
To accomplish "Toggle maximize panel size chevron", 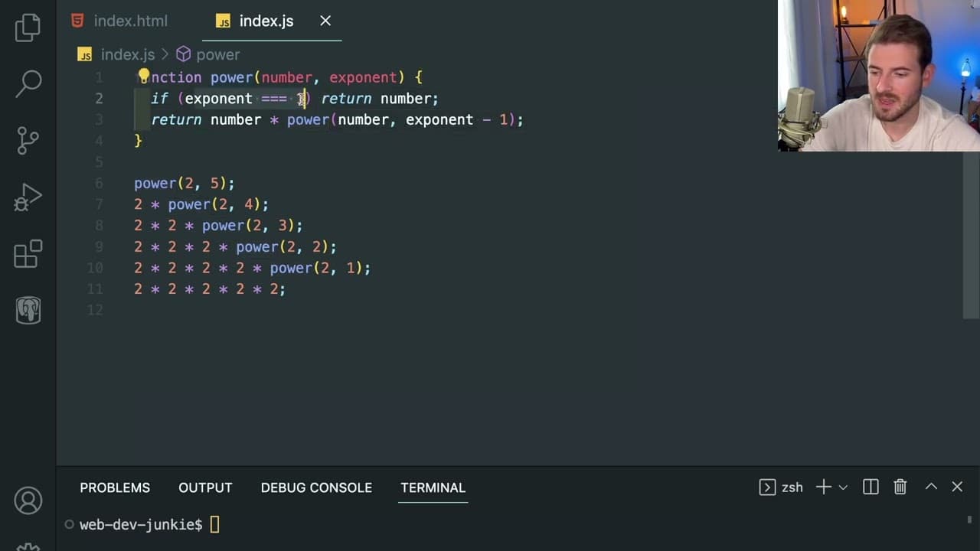I will point(931,487).
